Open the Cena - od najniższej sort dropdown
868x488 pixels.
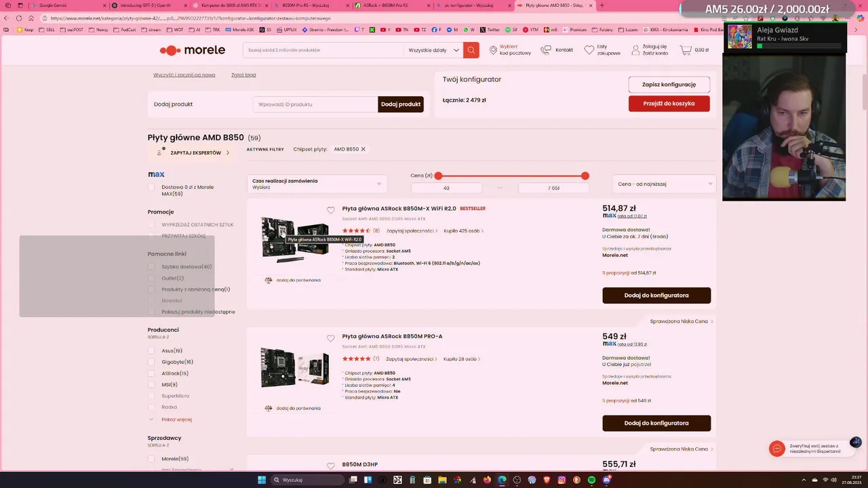664,184
